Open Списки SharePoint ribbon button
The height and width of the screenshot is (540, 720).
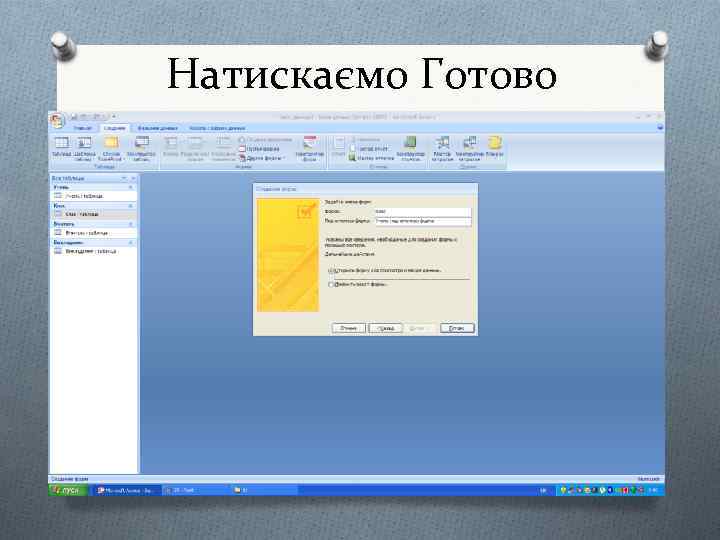click(111, 149)
